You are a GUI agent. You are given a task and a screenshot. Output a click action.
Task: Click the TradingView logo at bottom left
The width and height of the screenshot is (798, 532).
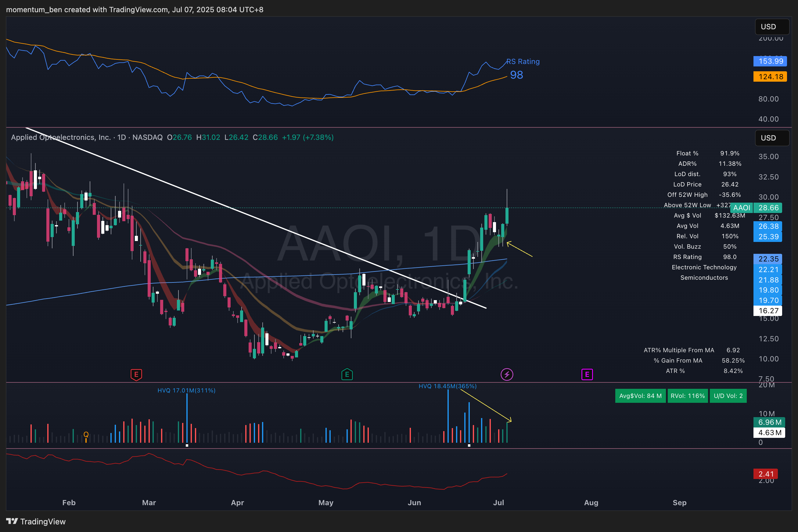36,521
